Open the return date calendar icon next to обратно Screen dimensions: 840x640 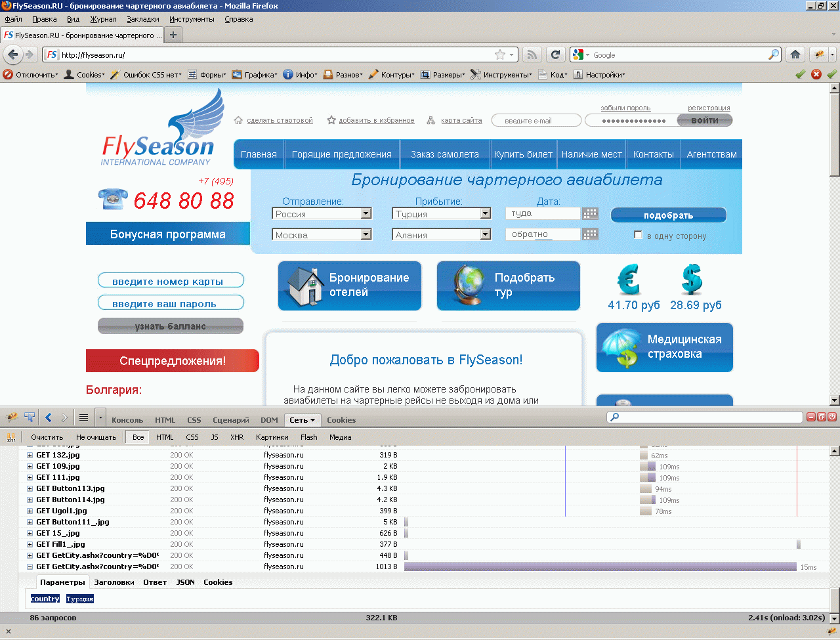(590, 234)
